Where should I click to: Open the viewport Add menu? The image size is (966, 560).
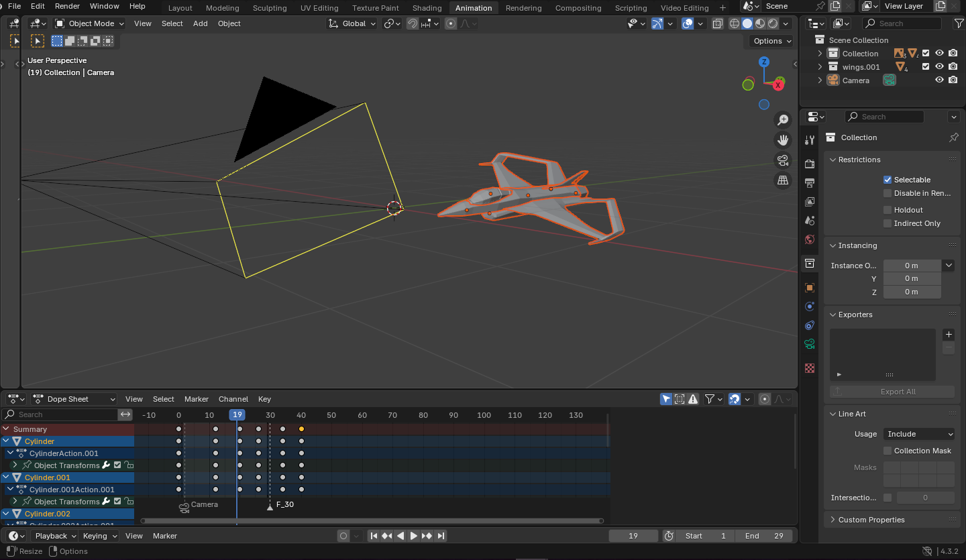[200, 23]
